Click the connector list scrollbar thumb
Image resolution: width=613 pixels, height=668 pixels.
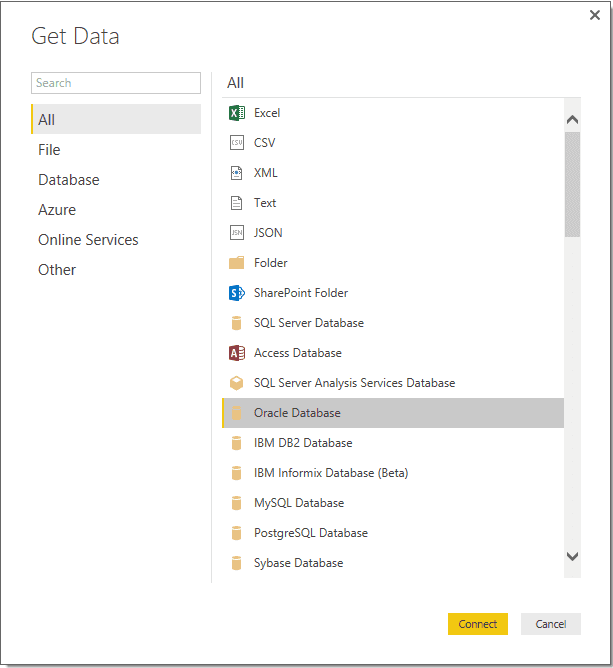(x=572, y=184)
